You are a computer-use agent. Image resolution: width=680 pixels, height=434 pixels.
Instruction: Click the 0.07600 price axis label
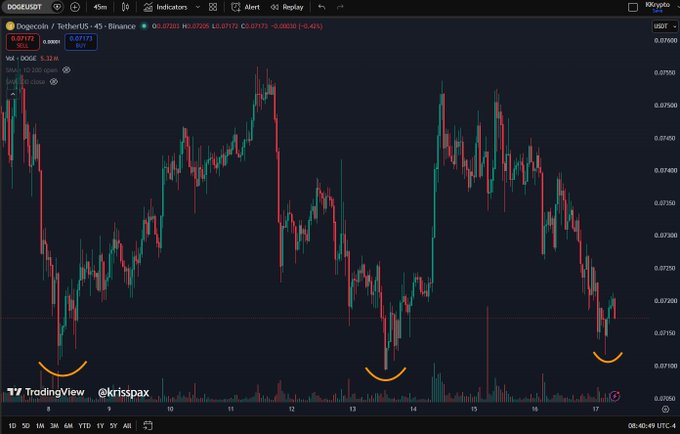665,40
